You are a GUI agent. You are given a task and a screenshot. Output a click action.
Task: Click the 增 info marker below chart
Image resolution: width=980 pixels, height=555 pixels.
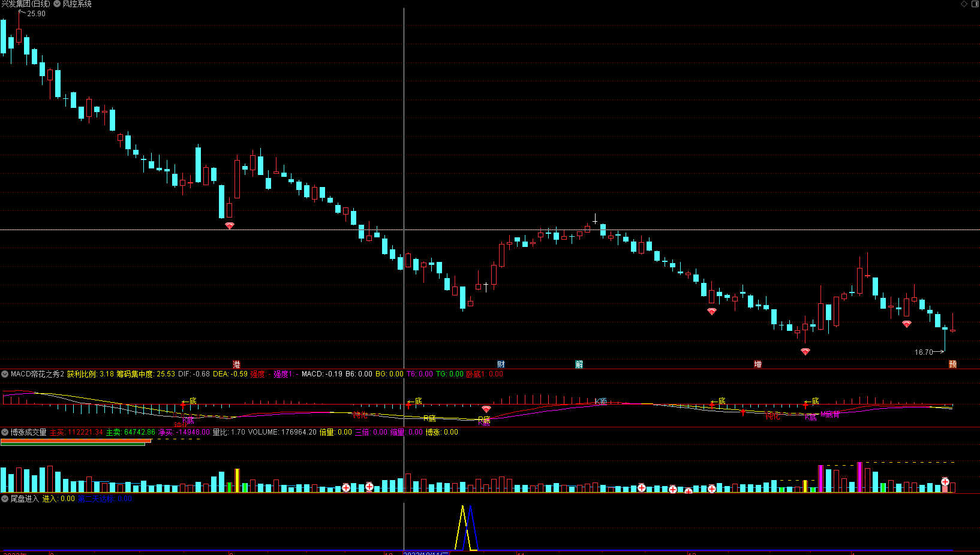click(757, 364)
